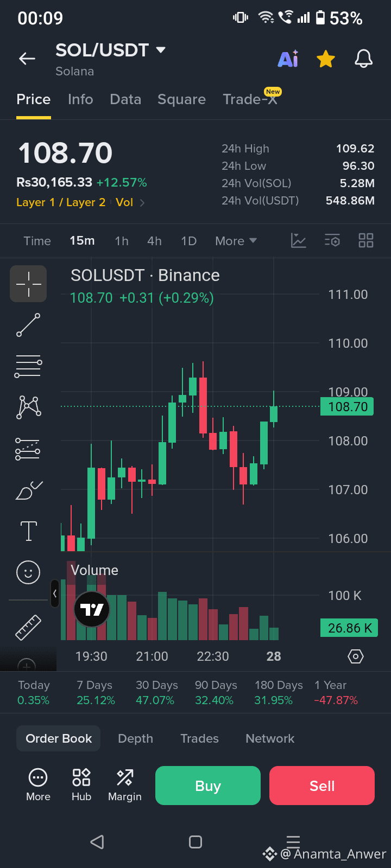The image size is (391, 868).
Task: Click the 24h High value 109.62
Action: (x=355, y=149)
